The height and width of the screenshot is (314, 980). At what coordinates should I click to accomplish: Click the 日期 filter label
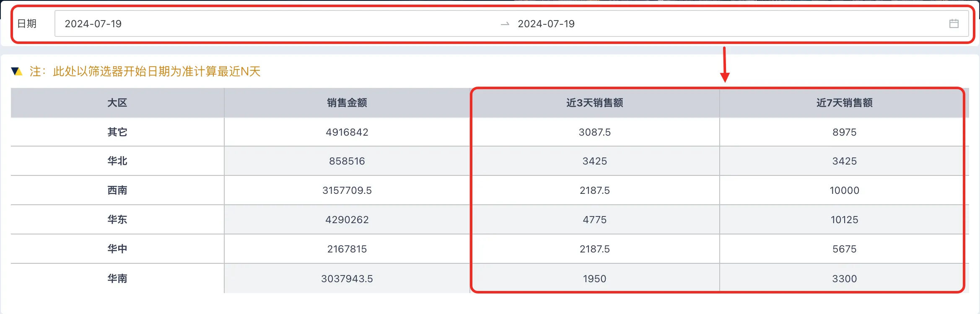27,24
